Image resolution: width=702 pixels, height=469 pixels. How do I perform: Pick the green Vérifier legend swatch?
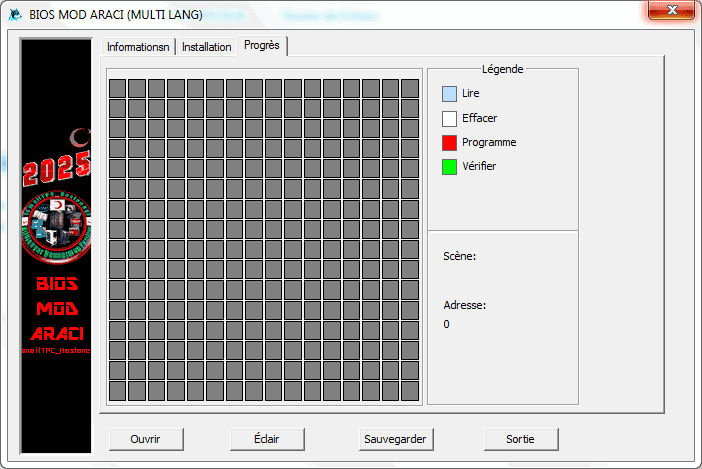tap(449, 167)
